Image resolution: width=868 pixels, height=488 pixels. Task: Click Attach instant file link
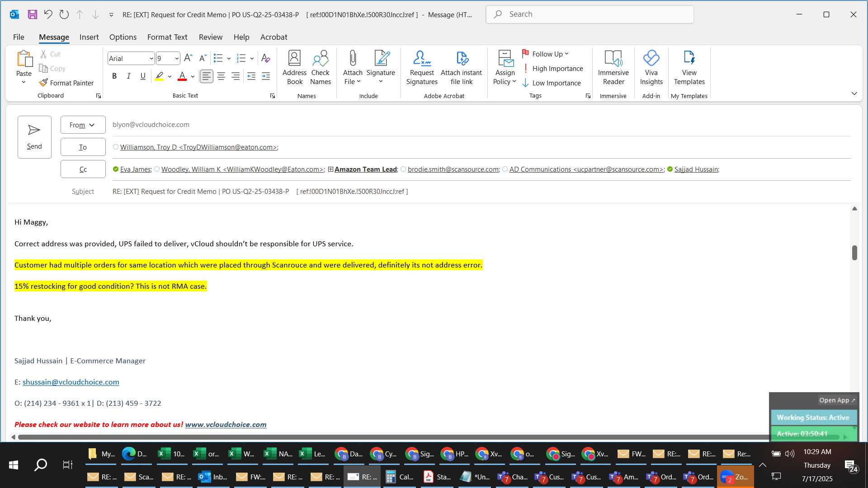click(461, 67)
